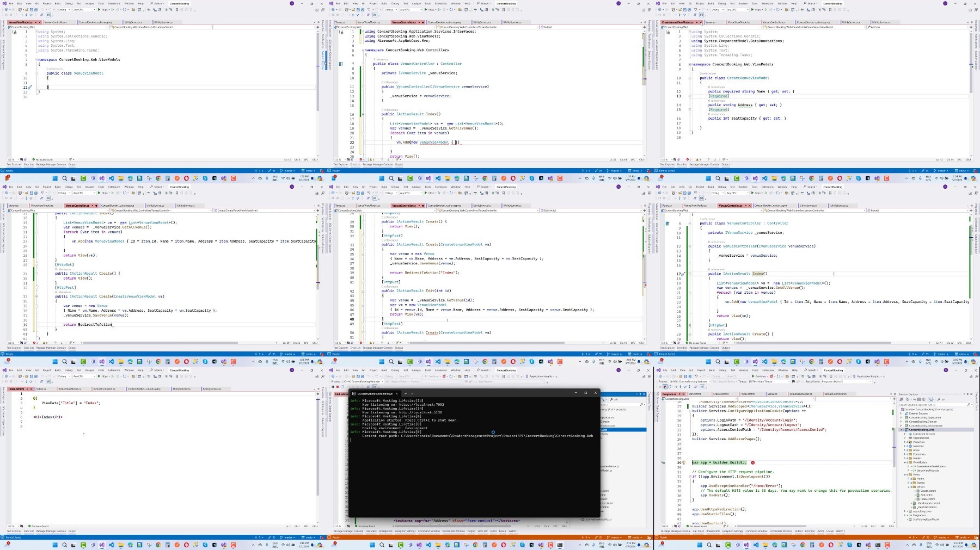
Task: Select Program.cs file in Solution Explorer tree
Action: point(919,515)
